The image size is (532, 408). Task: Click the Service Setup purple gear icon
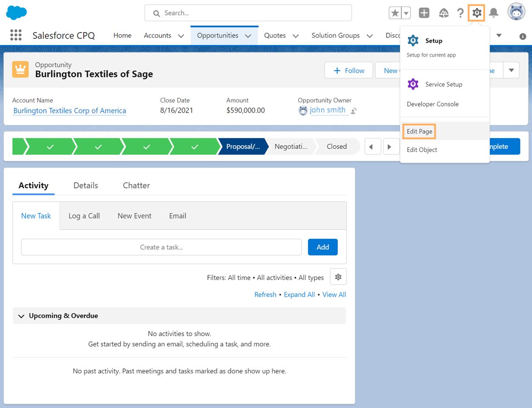pos(413,84)
